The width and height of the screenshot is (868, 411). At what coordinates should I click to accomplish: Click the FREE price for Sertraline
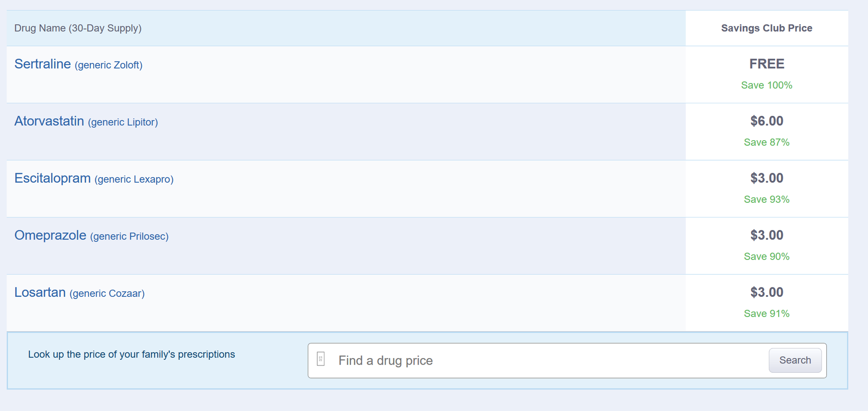766,64
